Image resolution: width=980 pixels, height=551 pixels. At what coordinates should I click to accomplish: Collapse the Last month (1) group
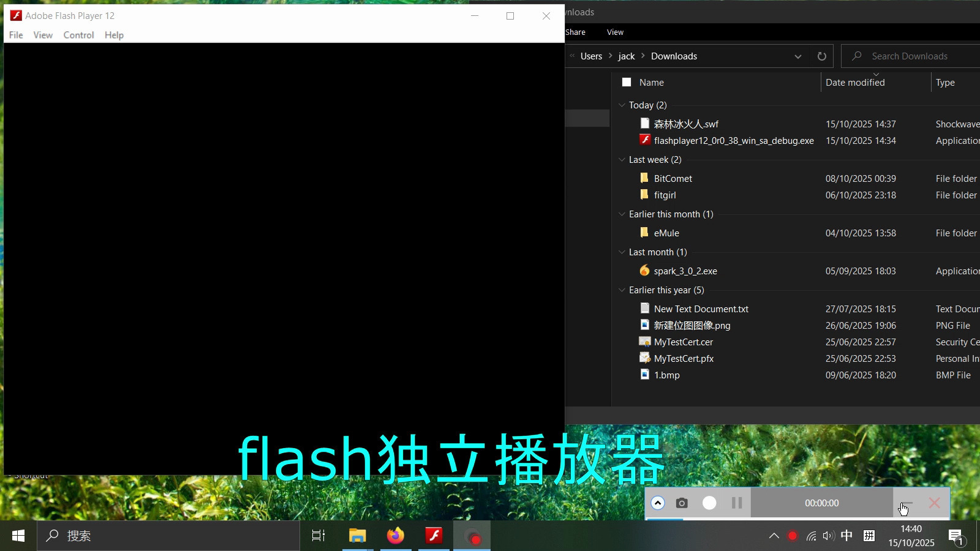coord(622,252)
